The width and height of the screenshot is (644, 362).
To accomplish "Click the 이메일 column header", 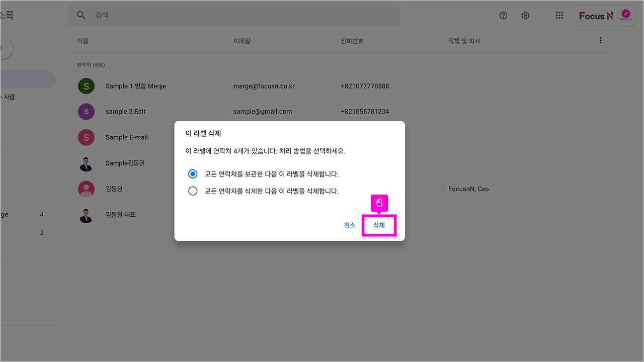I will (x=242, y=41).
